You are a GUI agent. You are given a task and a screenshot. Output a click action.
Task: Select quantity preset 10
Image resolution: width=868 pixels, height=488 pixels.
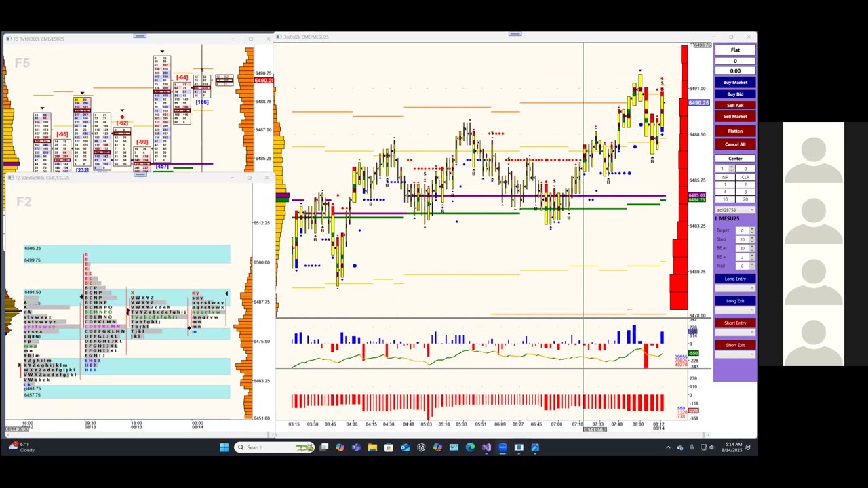(x=725, y=199)
